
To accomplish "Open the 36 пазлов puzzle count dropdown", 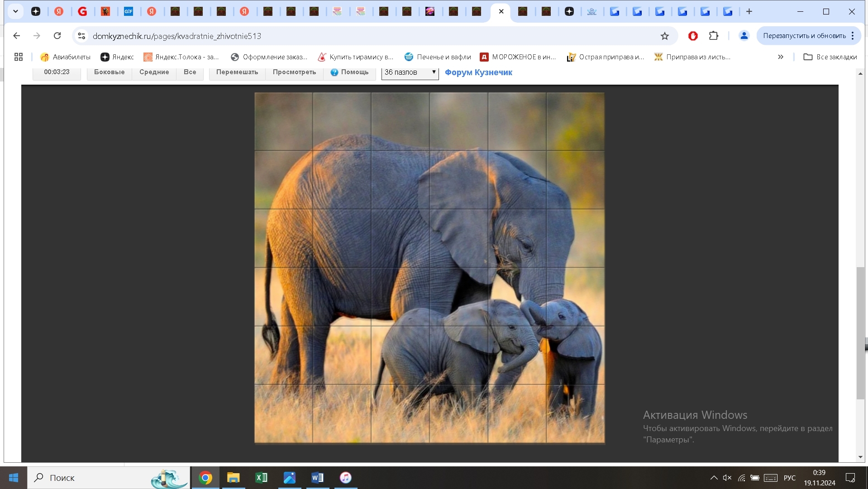I will (410, 72).
